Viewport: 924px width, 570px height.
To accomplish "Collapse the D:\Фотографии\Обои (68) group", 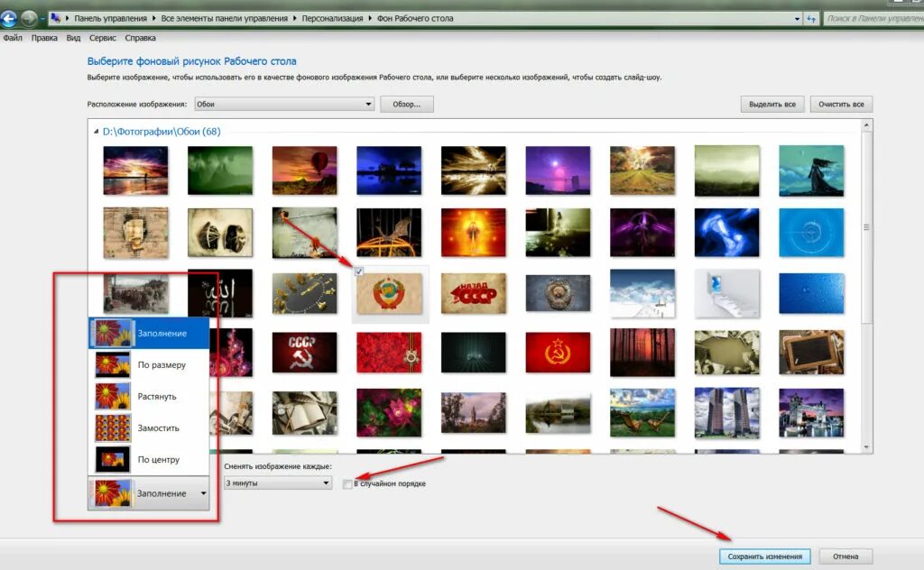I will tap(96, 132).
